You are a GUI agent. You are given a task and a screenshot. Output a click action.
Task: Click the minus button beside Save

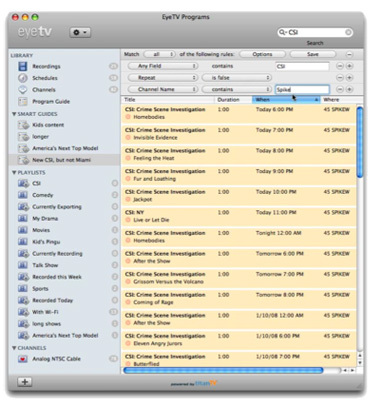[x=349, y=54]
